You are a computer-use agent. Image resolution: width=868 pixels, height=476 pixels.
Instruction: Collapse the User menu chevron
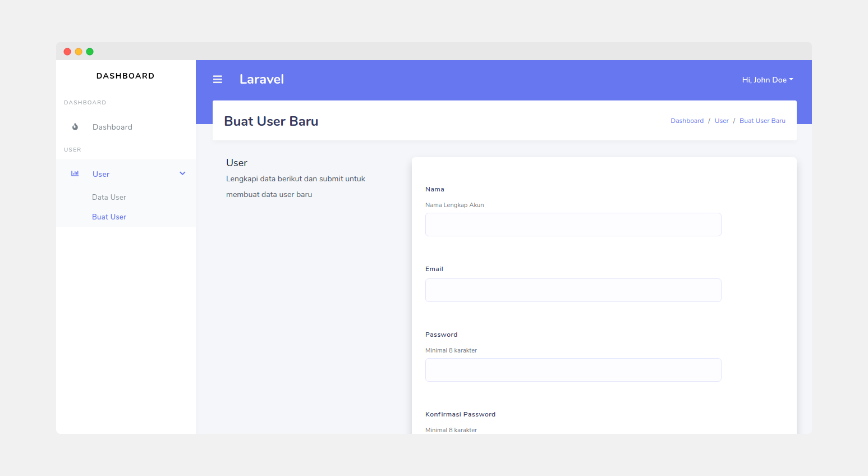coord(182,173)
